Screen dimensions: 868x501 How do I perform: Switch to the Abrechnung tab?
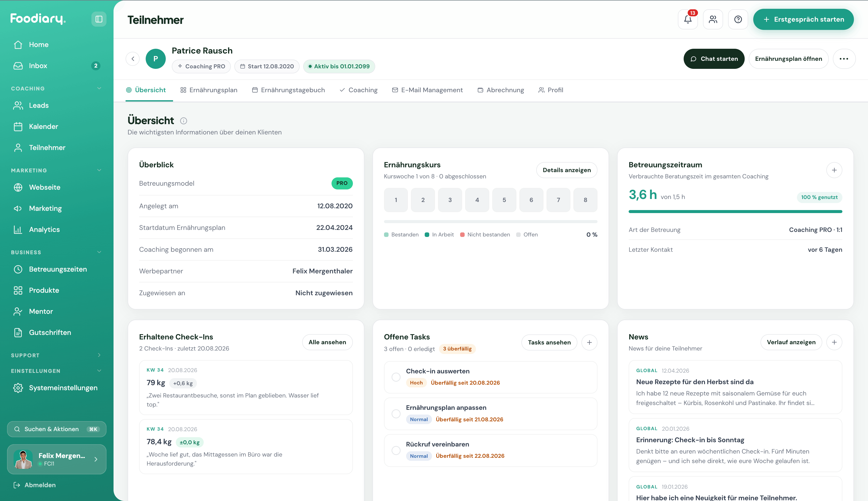coord(501,90)
